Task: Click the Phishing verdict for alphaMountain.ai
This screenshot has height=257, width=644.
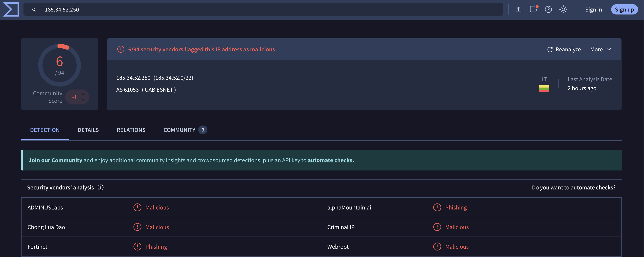Action: 456,208
